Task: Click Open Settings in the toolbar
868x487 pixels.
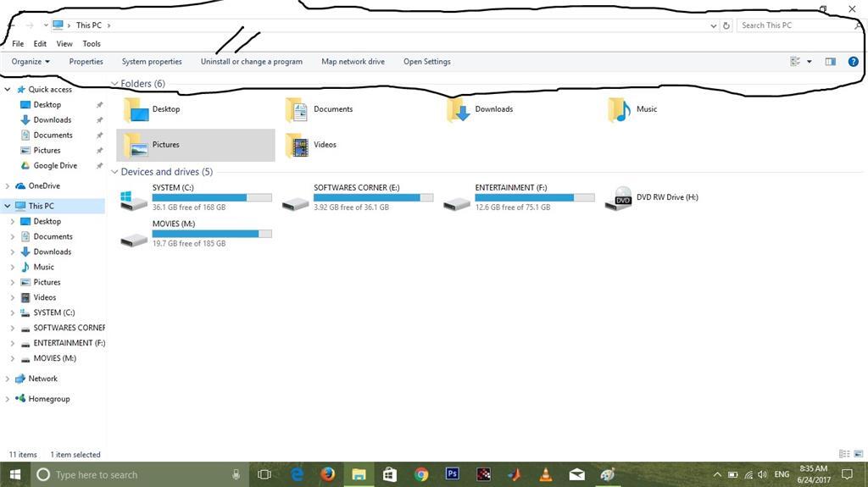Action: pos(427,62)
